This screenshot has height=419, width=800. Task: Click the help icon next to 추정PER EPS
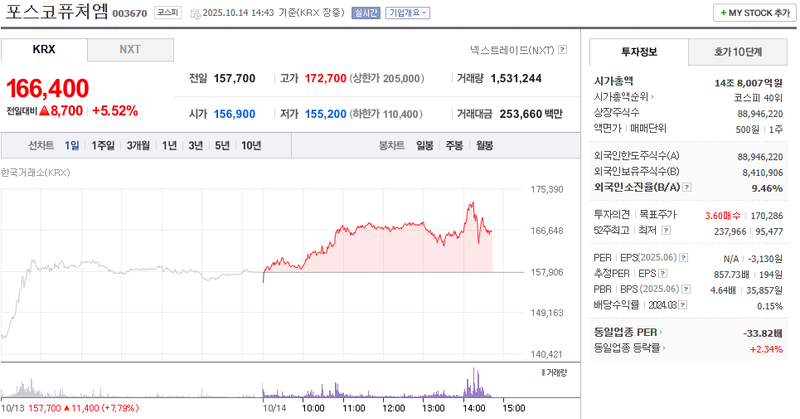coord(663,273)
